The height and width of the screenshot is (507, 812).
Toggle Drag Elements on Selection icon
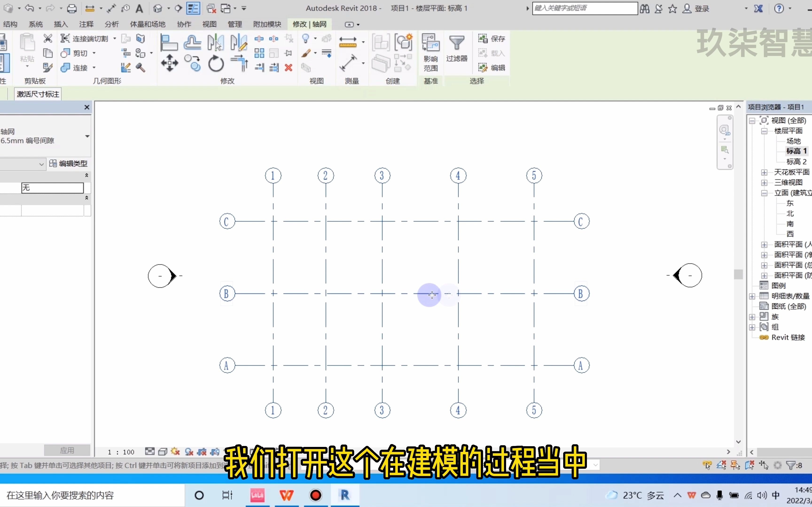(764, 465)
